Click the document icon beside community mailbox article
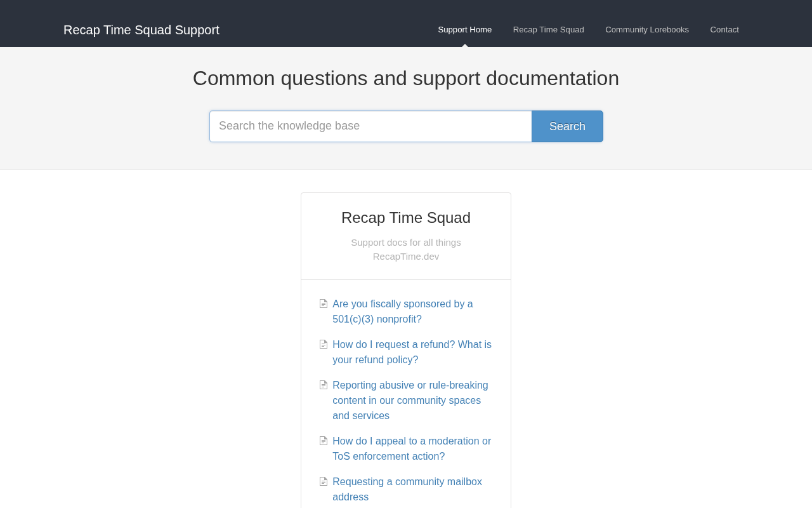Viewport: 812px width, 508px height. 324,482
